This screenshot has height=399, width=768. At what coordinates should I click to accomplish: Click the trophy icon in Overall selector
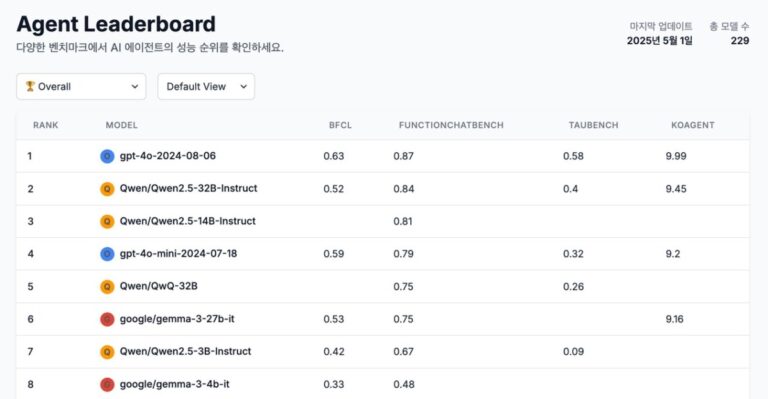(x=30, y=86)
